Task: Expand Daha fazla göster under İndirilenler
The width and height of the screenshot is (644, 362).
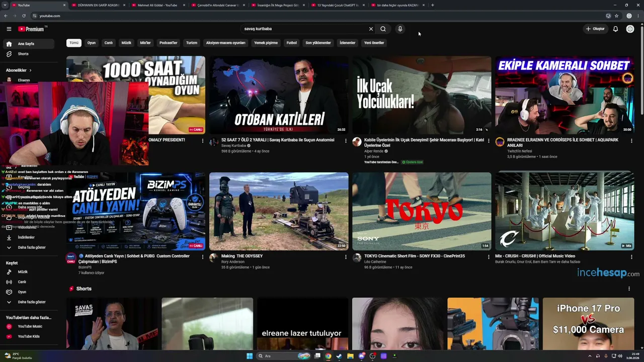Action: pyautogui.click(x=29, y=247)
